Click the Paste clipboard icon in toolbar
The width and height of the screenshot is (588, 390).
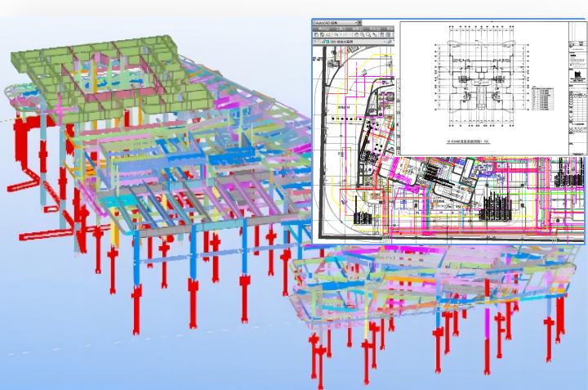[316, 34]
